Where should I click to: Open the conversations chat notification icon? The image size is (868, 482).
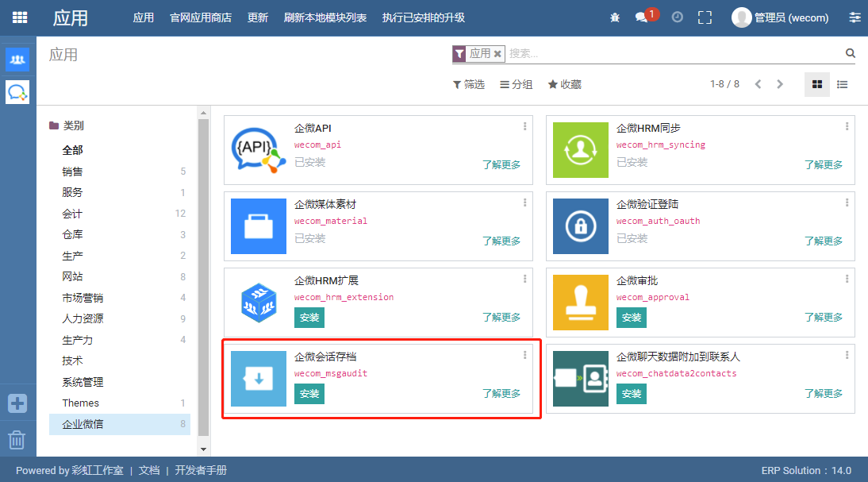[x=642, y=17]
